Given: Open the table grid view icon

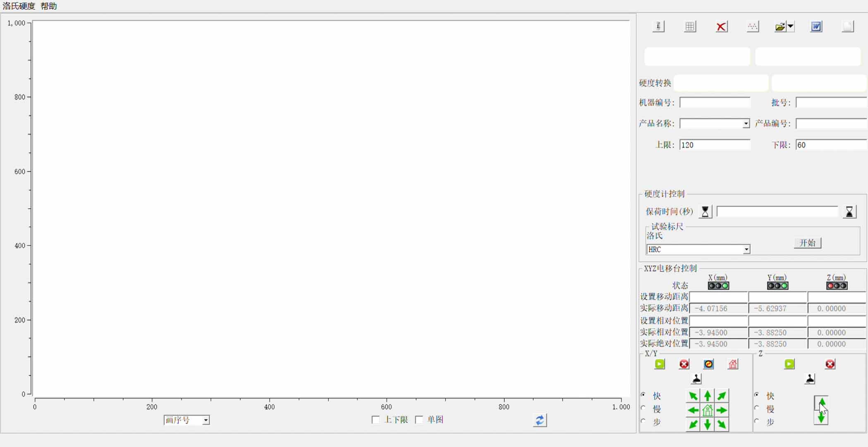Looking at the screenshot, I should (690, 27).
